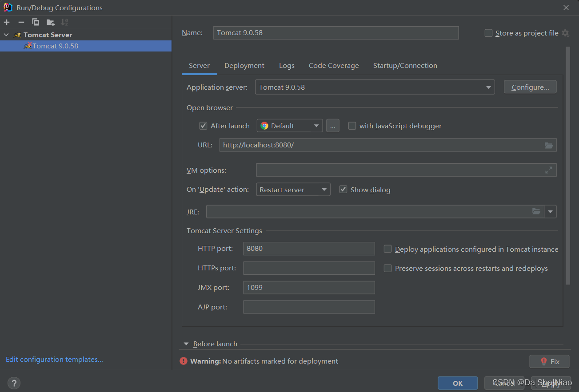Collapse the Before launch section
The width and height of the screenshot is (579, 392).
187,344
